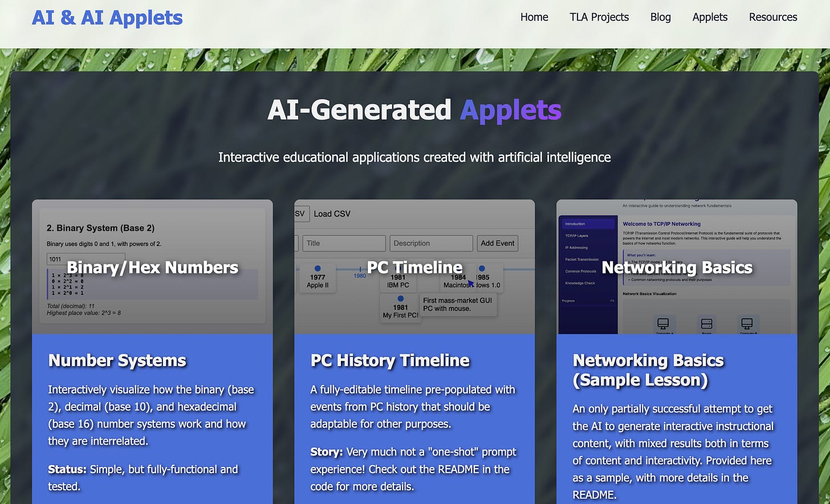Open Resources in the navigation bar
Viewport: 830px width, 504px height.
tap(773, 17)
